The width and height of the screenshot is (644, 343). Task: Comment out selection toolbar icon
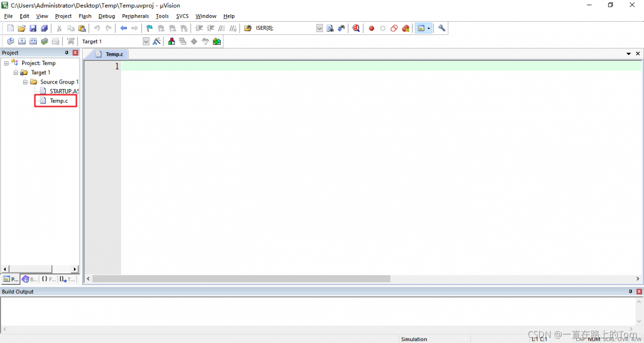click(221, 29)
